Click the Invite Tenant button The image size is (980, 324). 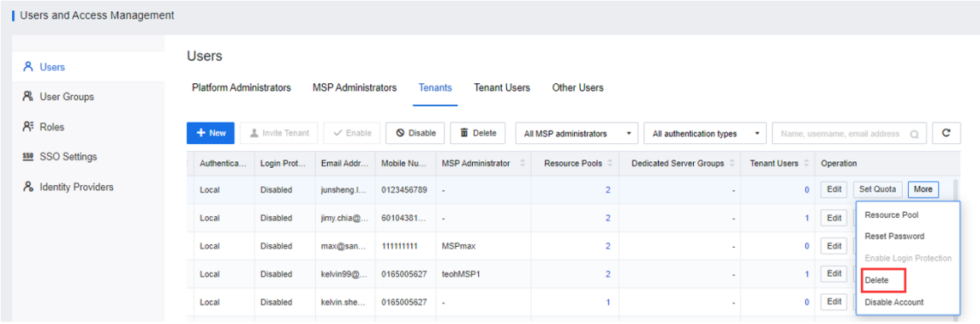click(x=278, y=133)
